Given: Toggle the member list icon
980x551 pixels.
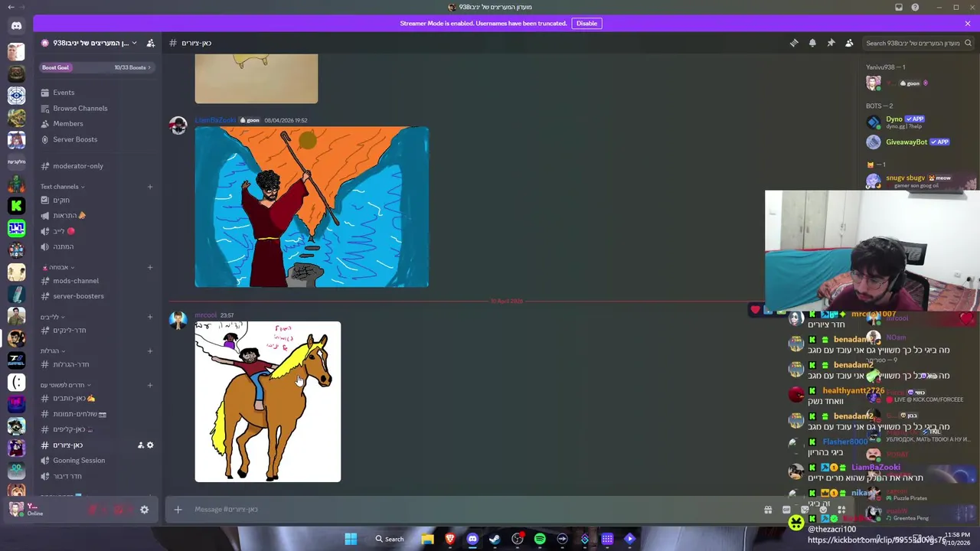Looking at the screenshot, I should 849,43.
